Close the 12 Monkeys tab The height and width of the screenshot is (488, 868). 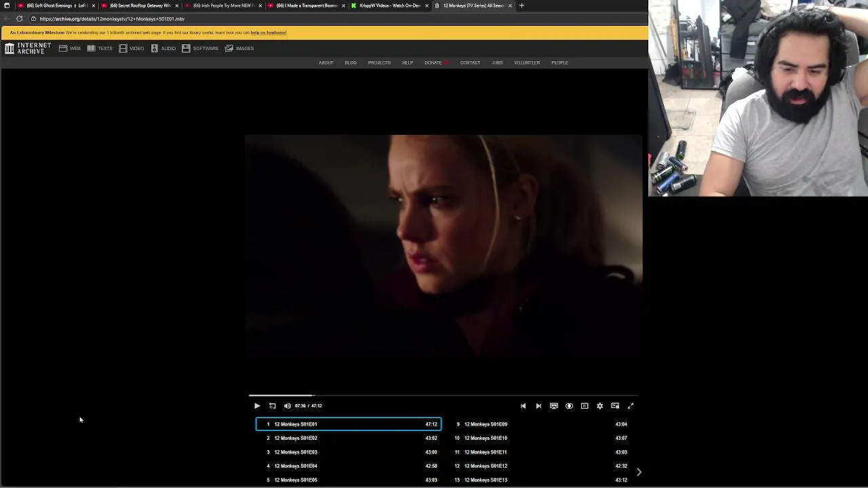coord(510,5)
